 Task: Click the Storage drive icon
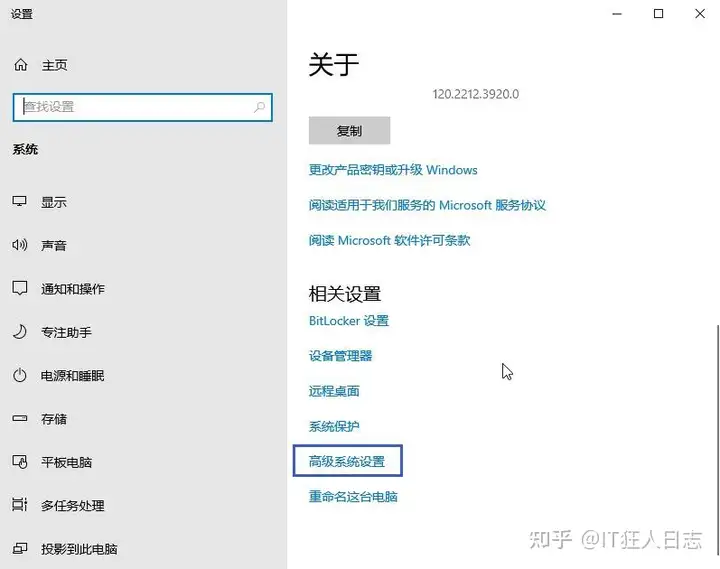(x=20, y=418)
